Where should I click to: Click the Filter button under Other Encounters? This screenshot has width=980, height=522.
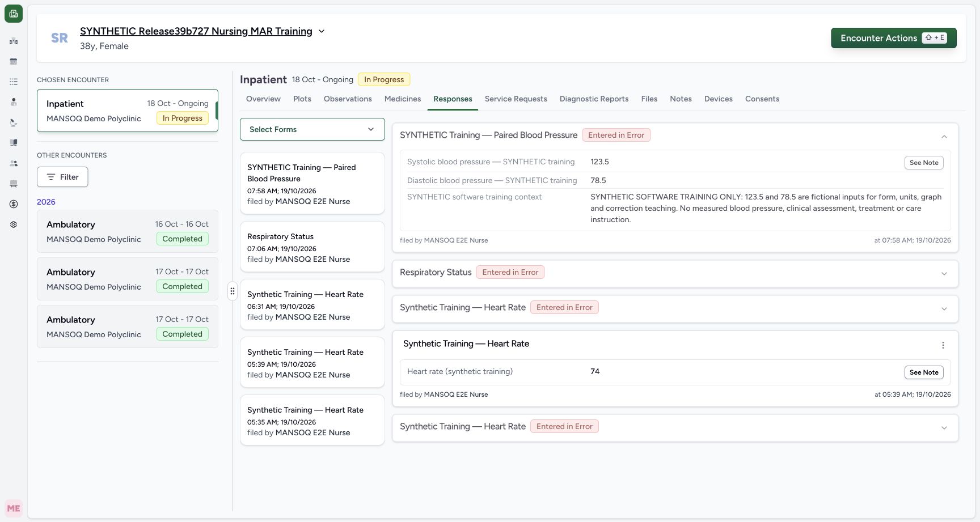(62, 177)
